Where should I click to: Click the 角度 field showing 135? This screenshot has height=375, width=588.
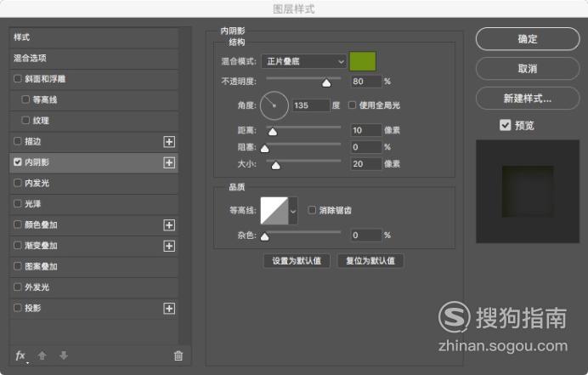(x=311, y=105)
